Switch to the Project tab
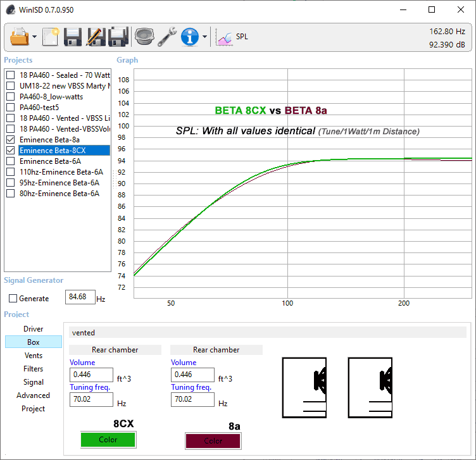The width and height of the screenshot is (476, 460). (34, 409)
